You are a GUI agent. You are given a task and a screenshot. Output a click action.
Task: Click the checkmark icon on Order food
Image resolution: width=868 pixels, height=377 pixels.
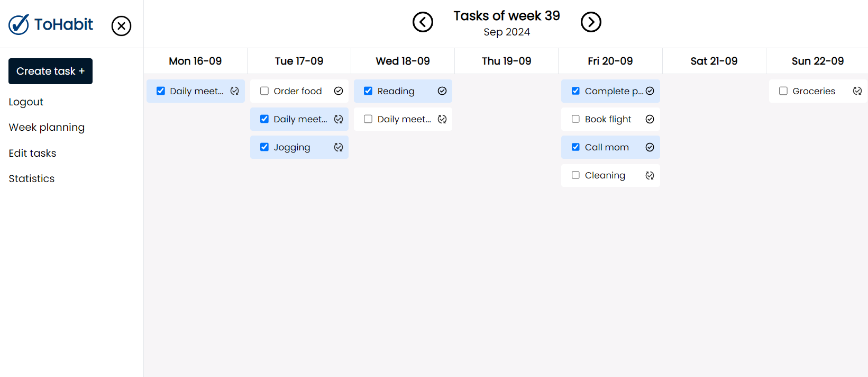(339, 91)
